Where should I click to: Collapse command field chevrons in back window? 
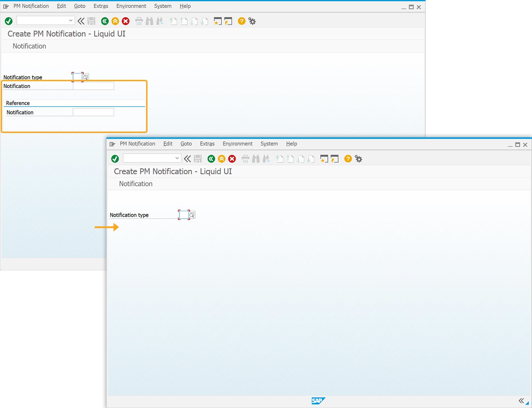click(x=81, y=21)
